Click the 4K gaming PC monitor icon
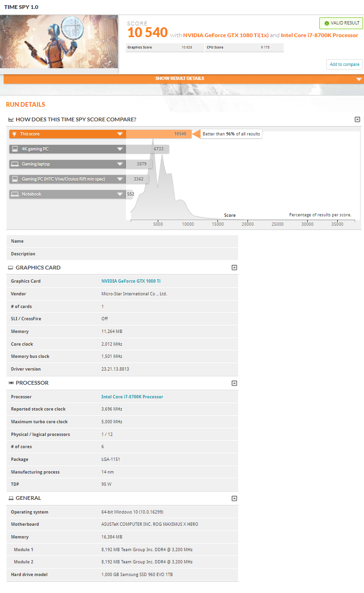 point(15,149)
